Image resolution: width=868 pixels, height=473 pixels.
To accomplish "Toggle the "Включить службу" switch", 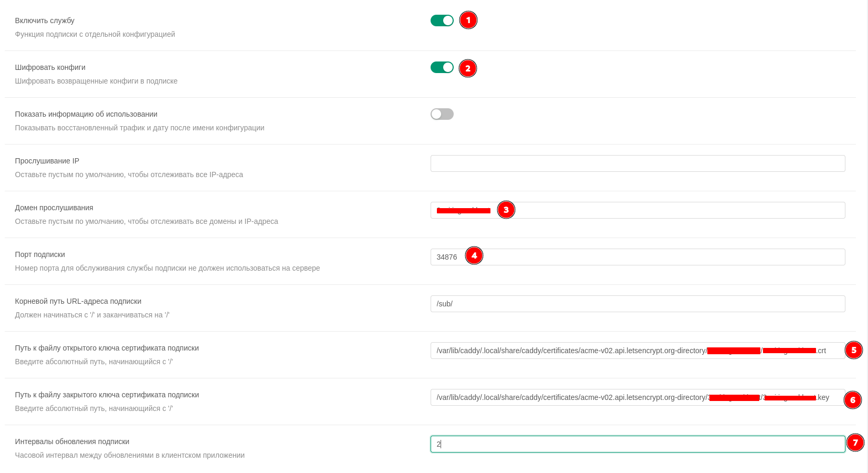I will 442,20.
